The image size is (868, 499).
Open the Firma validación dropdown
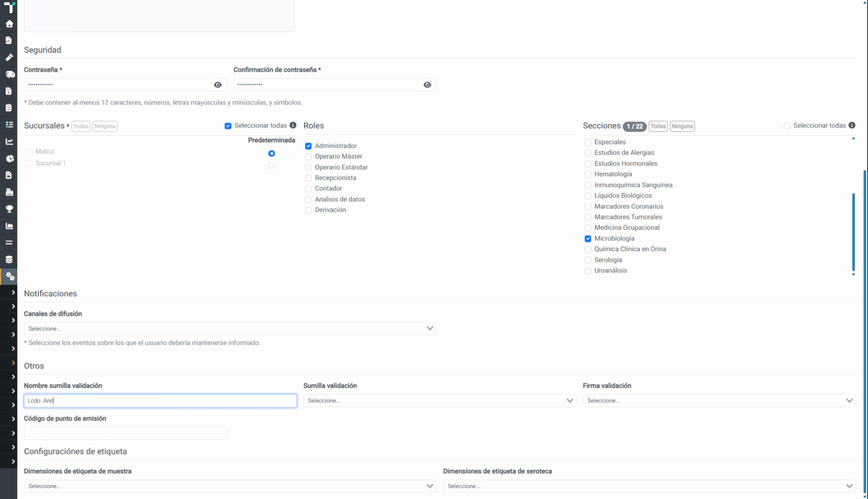click(x=719, y=401)
